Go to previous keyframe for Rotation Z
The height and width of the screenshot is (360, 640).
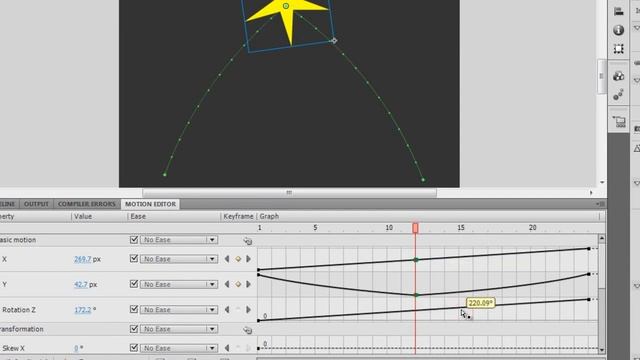227,310
